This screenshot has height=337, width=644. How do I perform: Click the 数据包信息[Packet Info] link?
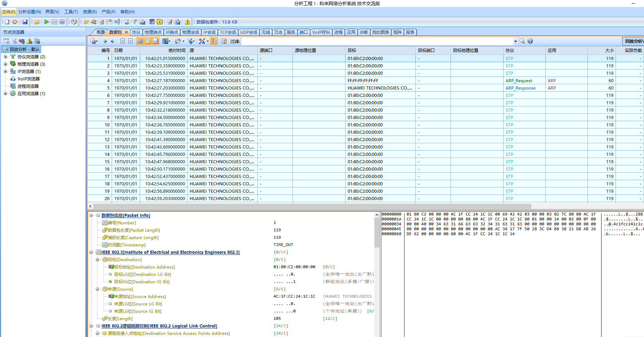125,216
